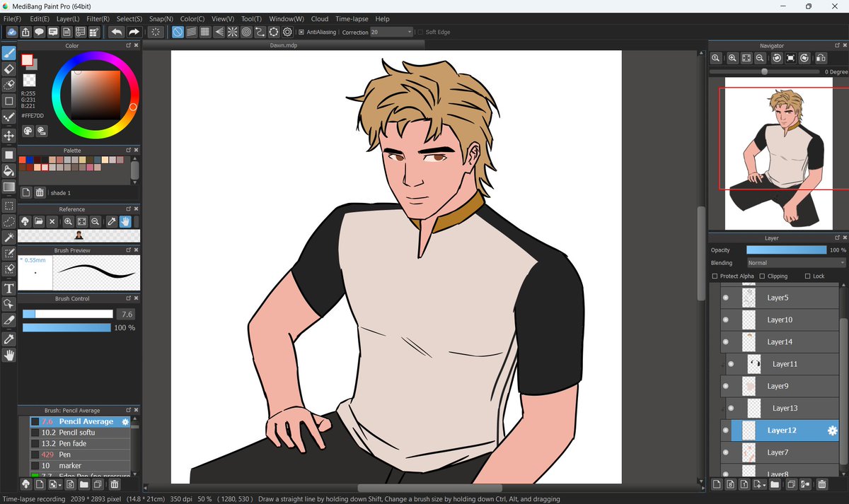Zoom out within the Navigator panel

pos(760,58)
